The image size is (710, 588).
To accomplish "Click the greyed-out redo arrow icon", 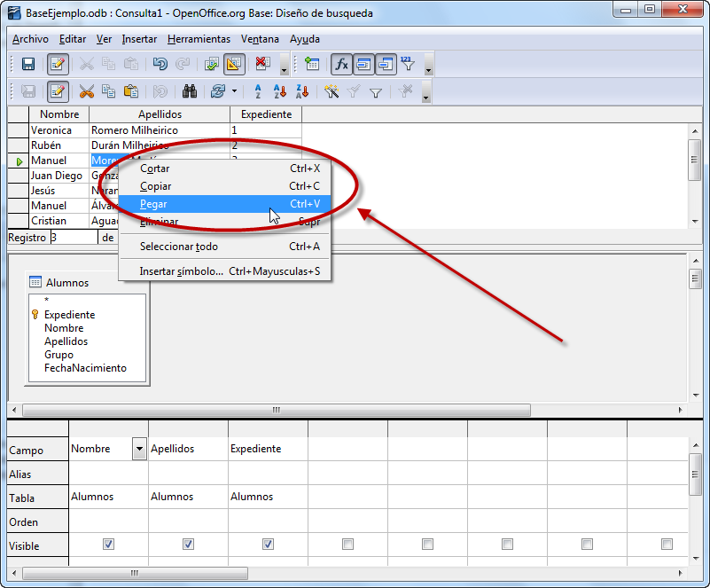I will click(183, 65).
